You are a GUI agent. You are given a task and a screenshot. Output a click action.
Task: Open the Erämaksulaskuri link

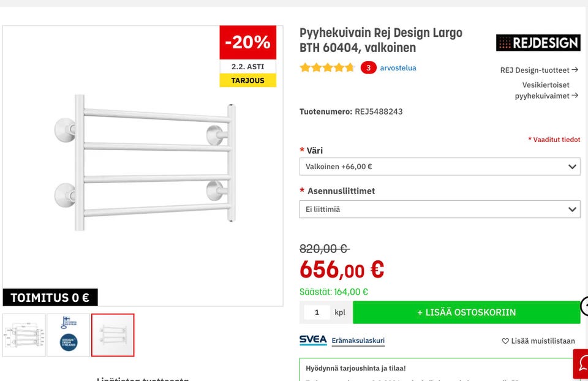(x=358, y=341)
